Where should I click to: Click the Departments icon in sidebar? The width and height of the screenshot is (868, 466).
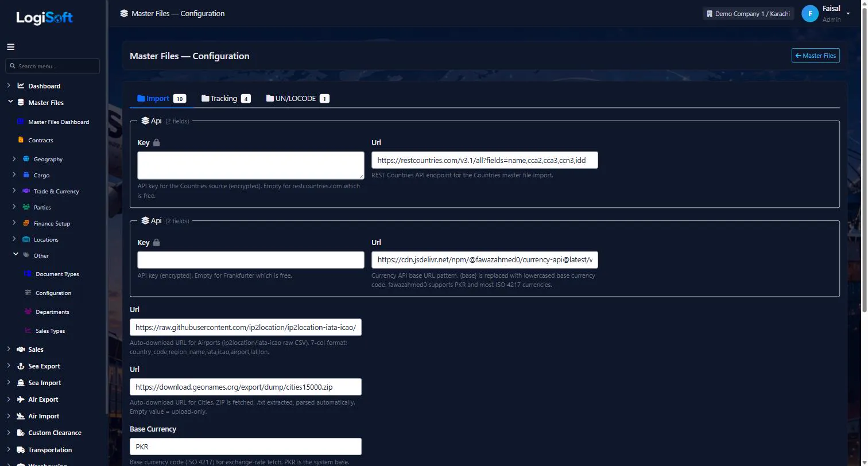[28, 311]
